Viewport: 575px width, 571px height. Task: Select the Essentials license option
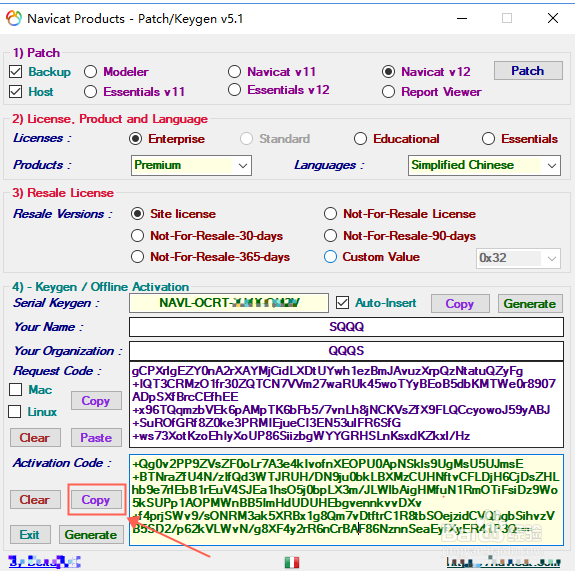[x=488, y=139]
